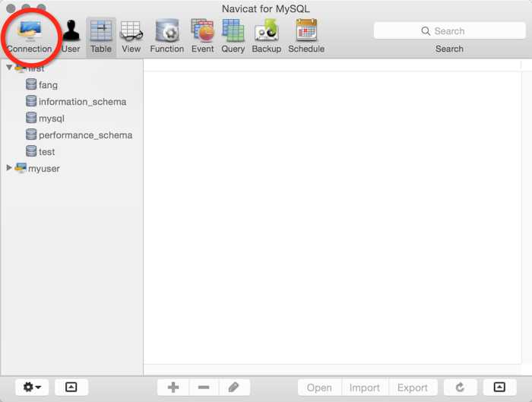Select the Table toolbar icon

pos(101,36)
